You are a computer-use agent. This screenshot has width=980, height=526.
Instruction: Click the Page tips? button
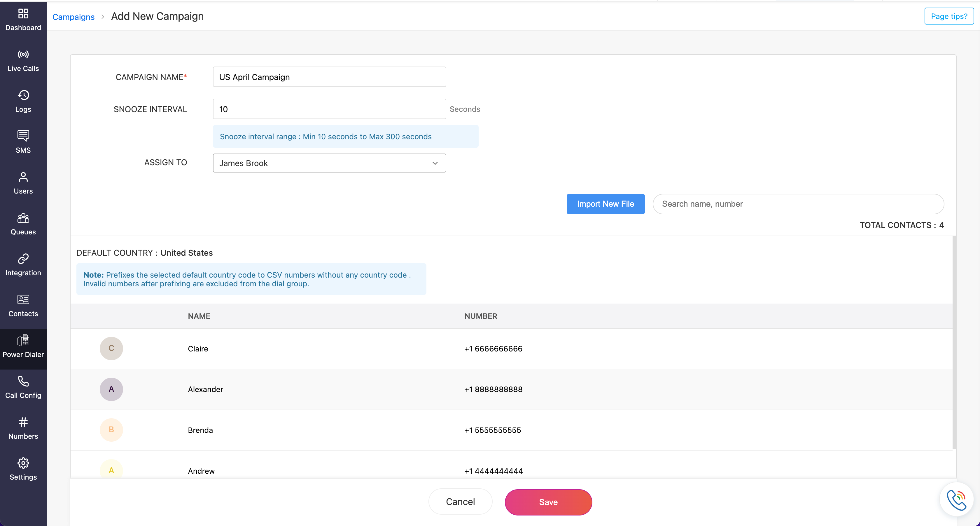(949, 16)
